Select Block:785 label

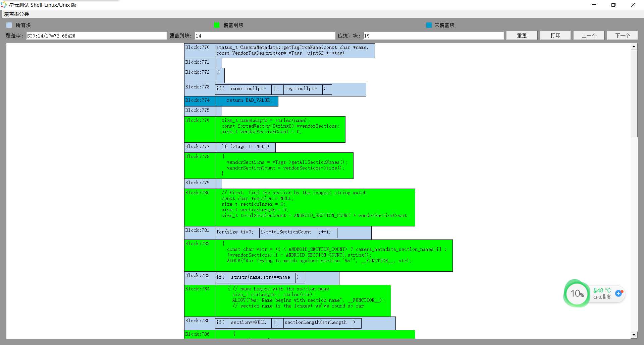[x=200, y=323]
